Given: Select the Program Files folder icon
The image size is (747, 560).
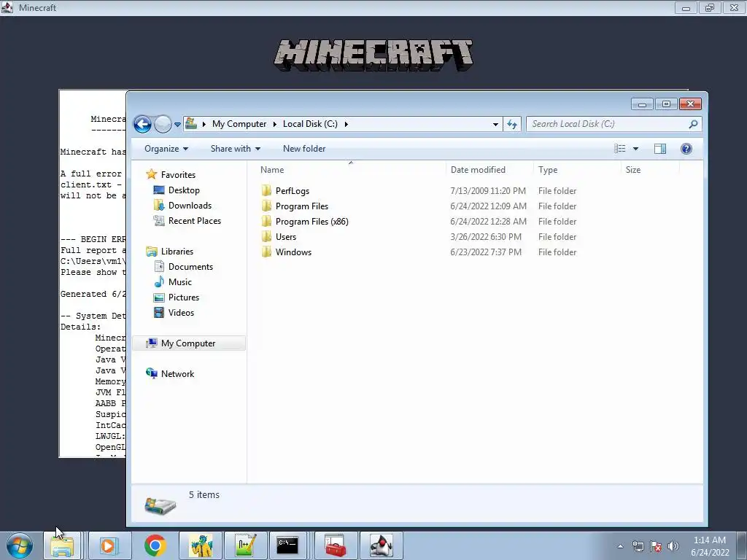Looking at the screenshot, I should 267,206.
